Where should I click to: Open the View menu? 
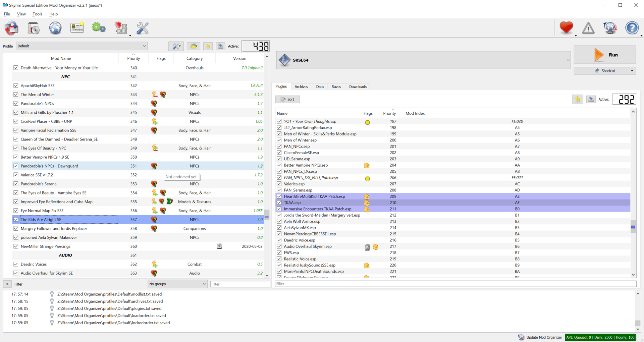tap(21, 14)
